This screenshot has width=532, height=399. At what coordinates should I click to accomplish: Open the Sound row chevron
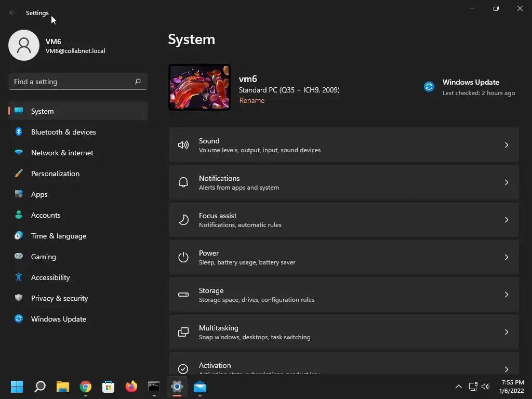point(506,145)
